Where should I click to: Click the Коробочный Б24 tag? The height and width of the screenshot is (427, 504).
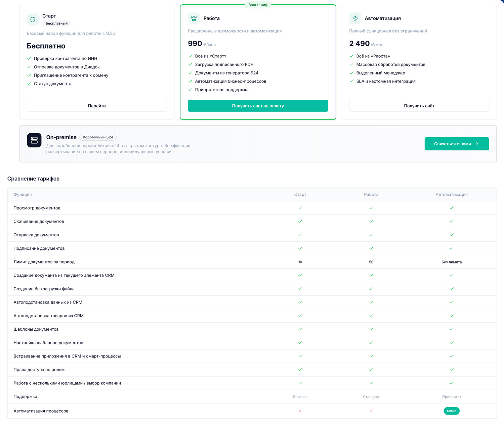tap(98, 137)
